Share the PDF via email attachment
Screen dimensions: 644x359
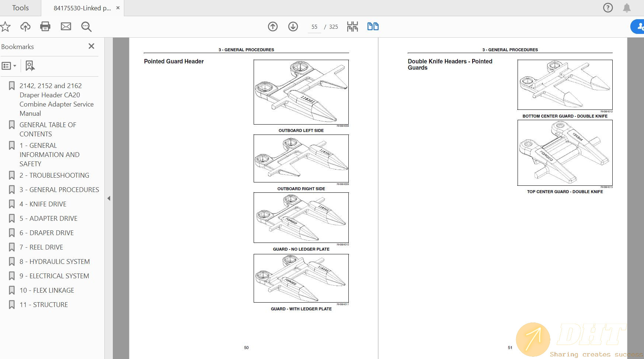pyautogui.click(x=66, y=26)
